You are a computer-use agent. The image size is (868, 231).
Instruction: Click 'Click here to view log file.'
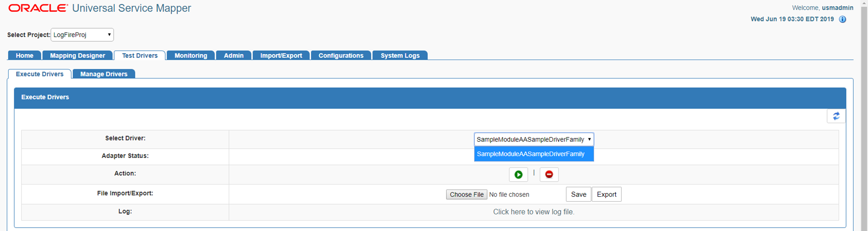point(534,212)
